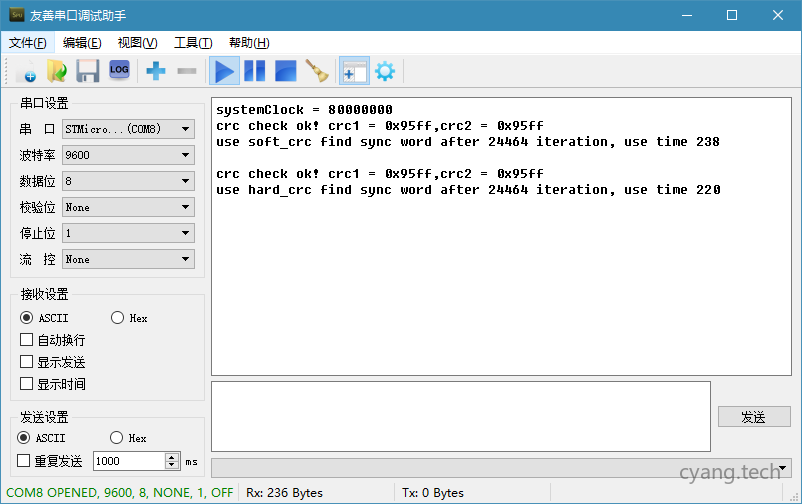Click the blue stop square icon
Viewport: 802px width, 504px height.
coord(286,71)
